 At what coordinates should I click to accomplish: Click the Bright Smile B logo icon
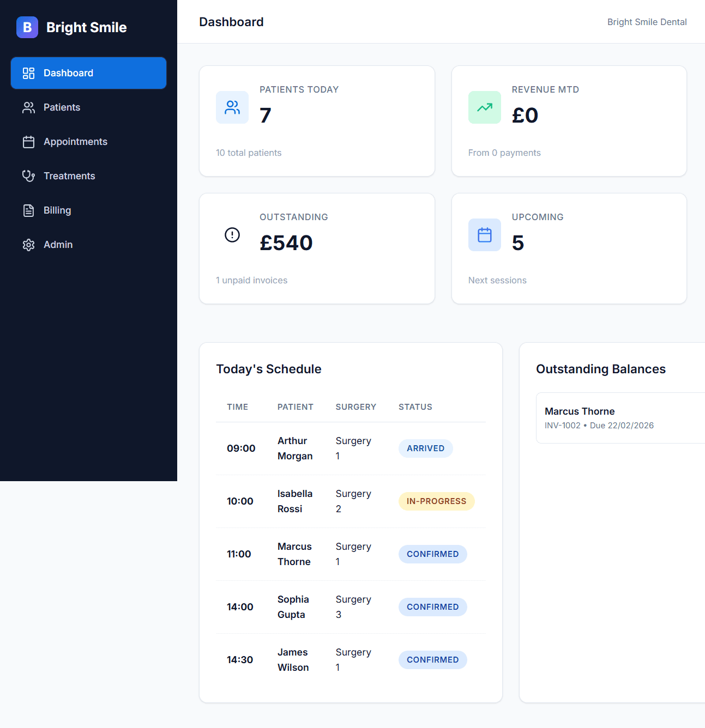point(27,27)
